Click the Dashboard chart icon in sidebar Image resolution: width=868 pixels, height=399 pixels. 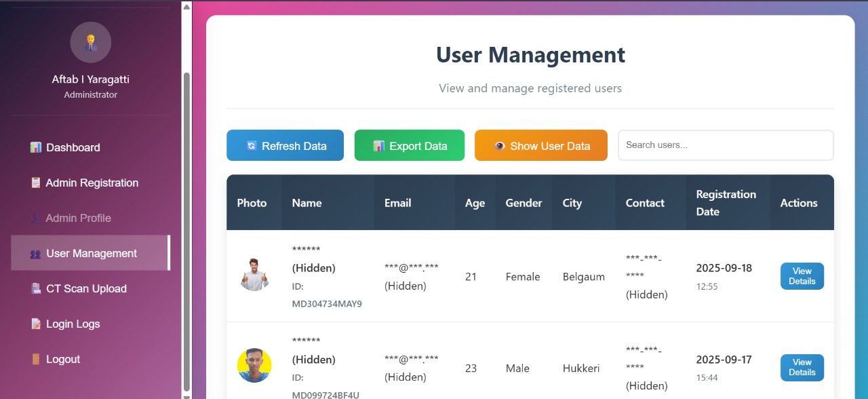pos(36,147)
